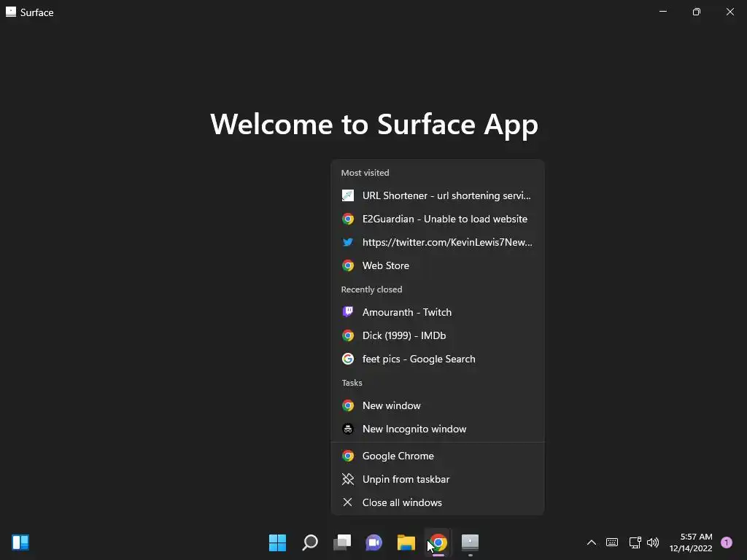
Task: Choose Close all windows
Action: (x=438, y=503)
